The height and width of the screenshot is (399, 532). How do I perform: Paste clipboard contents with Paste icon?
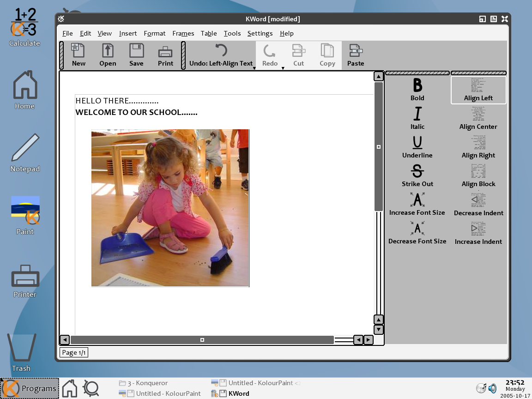[x=356, y=55]
